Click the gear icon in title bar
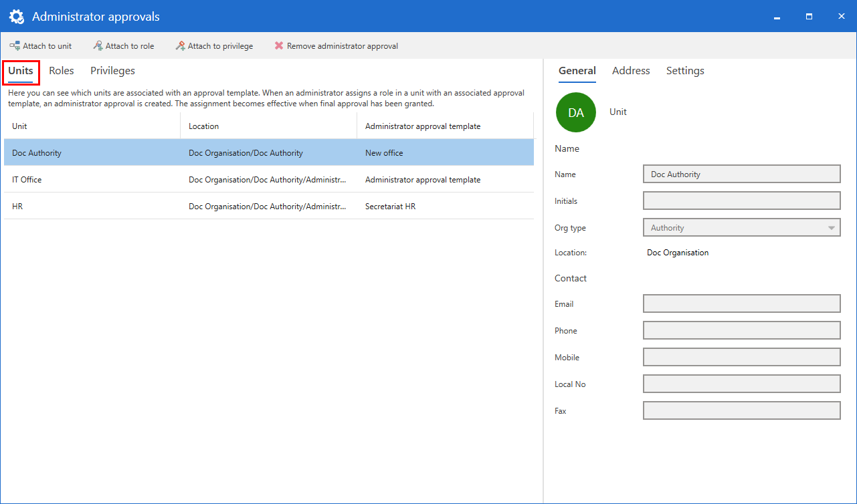Image resolution: width=857 pixels, height=504 pixels. (17, 17)
